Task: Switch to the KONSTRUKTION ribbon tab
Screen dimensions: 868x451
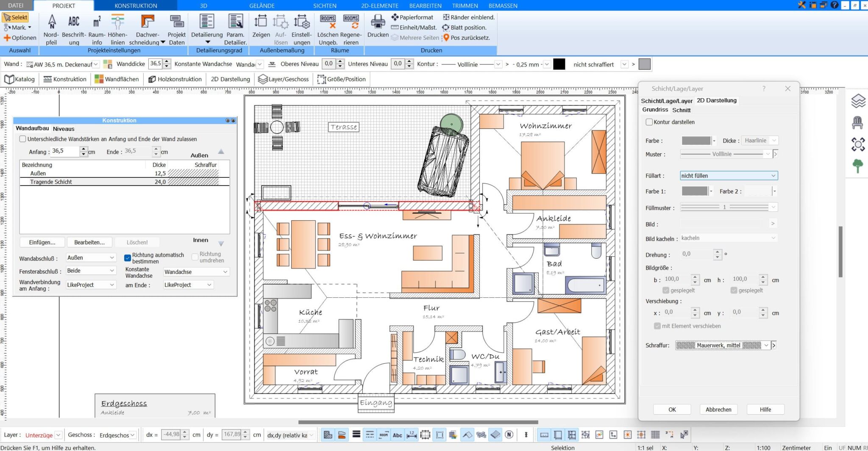Action: pos(135,6)
